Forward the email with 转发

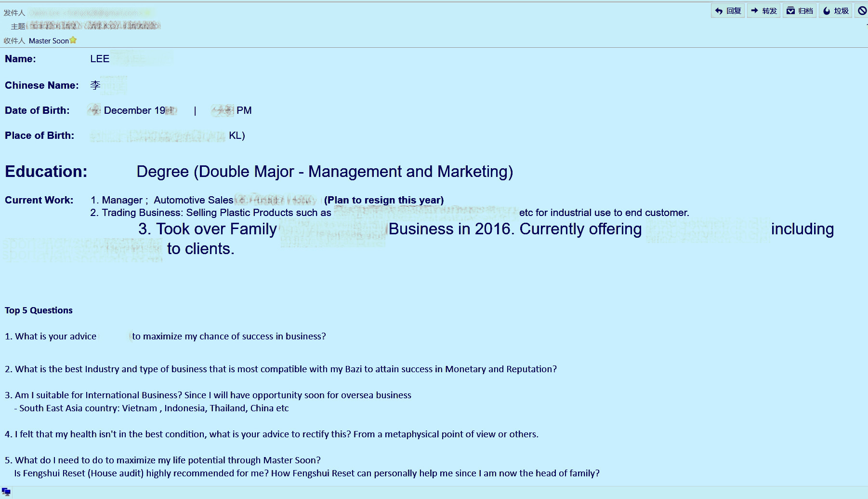(x=764, y=11)
